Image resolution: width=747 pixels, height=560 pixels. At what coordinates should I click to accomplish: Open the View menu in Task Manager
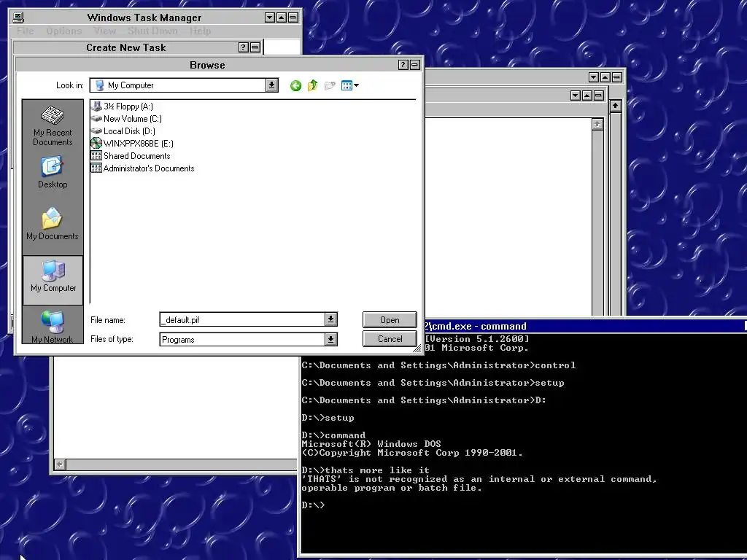(x=104, y=31)
